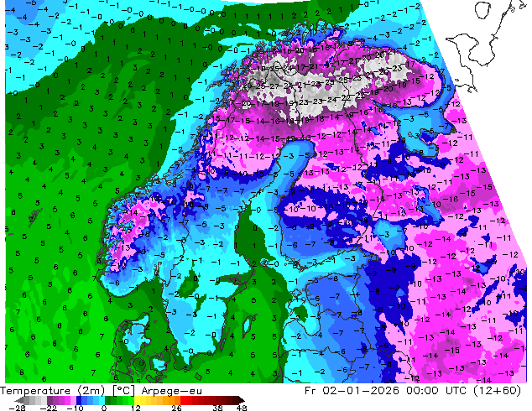
Task: Pick the darkest green legend swatch right of 0
Action: click(108, 400)
